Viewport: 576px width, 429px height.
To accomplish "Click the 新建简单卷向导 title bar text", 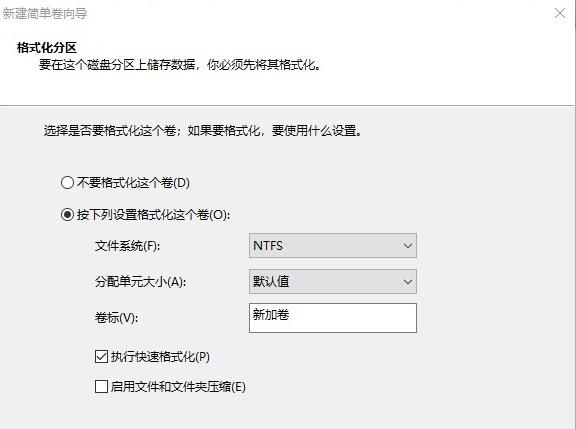I will click(45, 14).
